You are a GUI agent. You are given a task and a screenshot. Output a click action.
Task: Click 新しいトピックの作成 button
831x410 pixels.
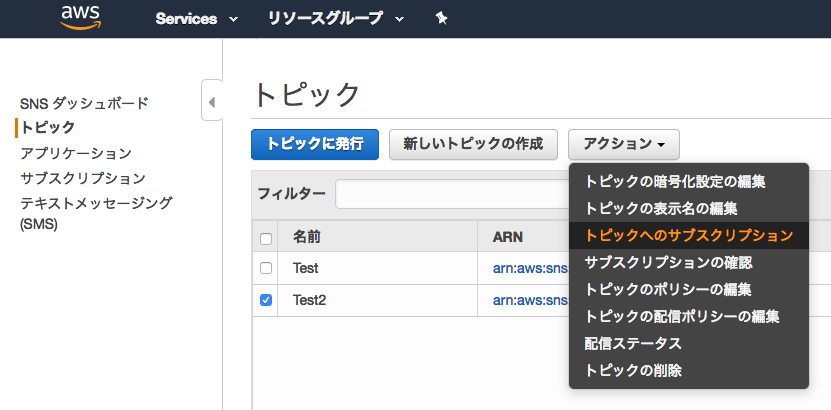[x=473, y=144]
